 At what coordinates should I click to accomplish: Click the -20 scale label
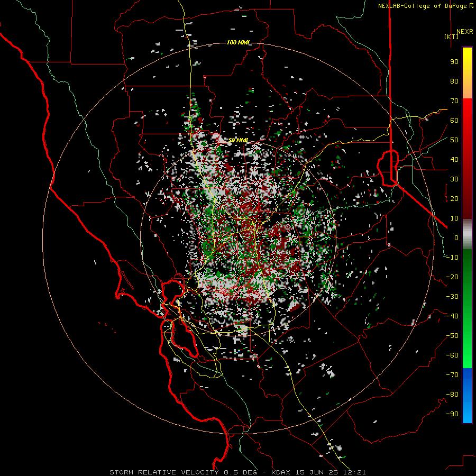click(452, 277)
